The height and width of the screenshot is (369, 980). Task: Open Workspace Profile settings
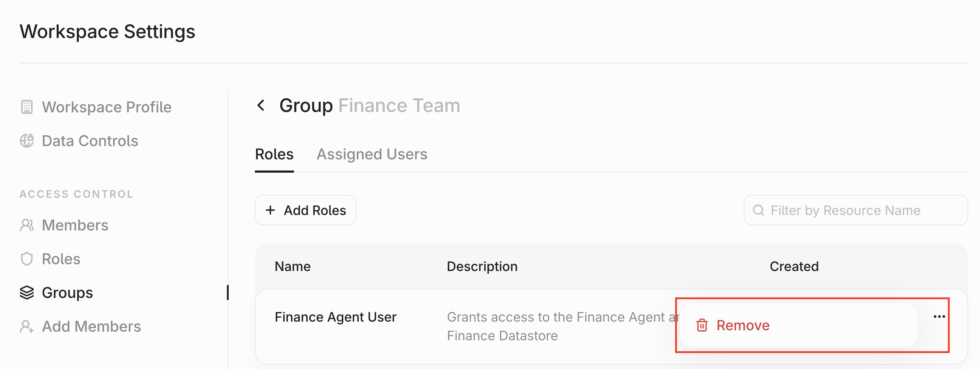pos(106,107)
